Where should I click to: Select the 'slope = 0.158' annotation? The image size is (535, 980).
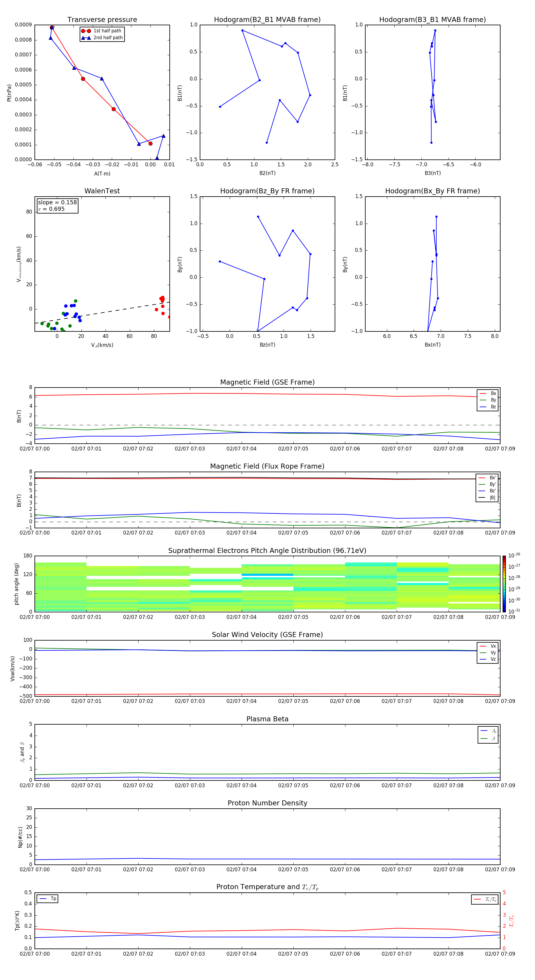click(57, 203)
